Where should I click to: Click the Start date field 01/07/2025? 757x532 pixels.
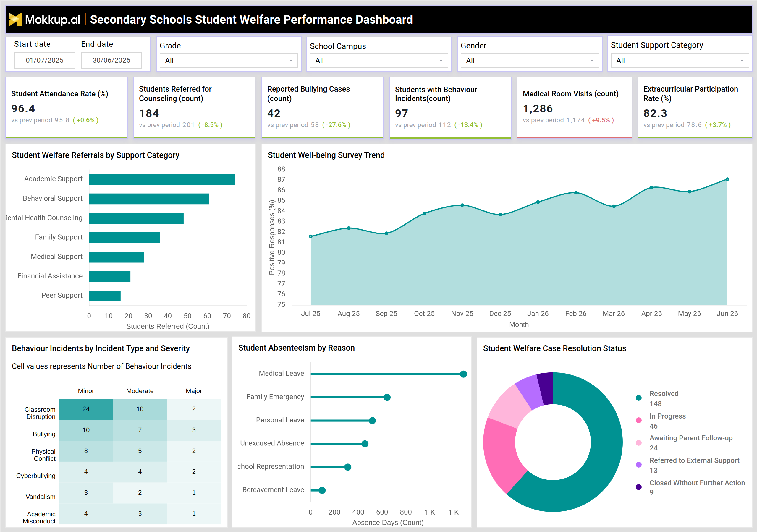(45, 60)
